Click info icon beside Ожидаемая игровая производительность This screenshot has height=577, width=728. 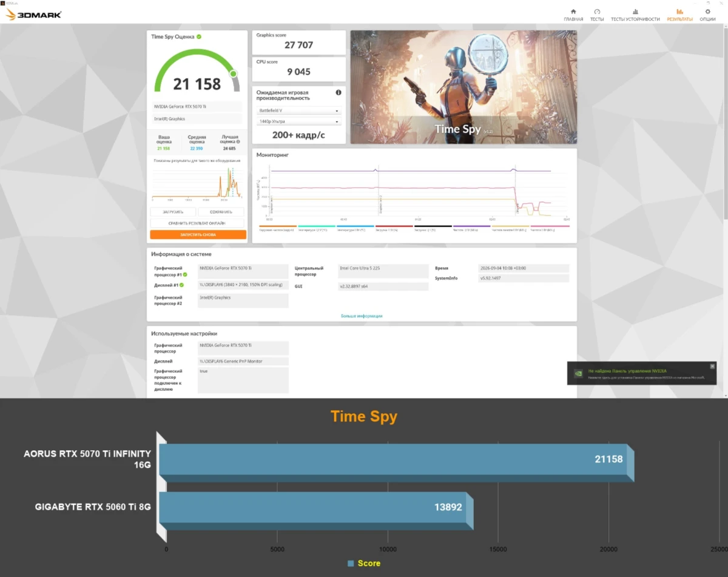(x=339, y=93)
